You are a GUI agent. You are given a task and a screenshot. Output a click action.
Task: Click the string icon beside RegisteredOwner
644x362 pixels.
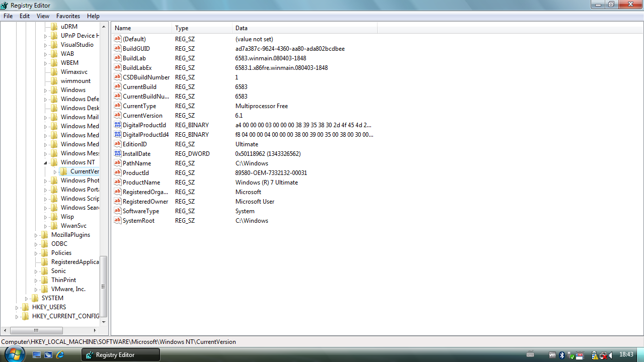[x=118, y=202]
